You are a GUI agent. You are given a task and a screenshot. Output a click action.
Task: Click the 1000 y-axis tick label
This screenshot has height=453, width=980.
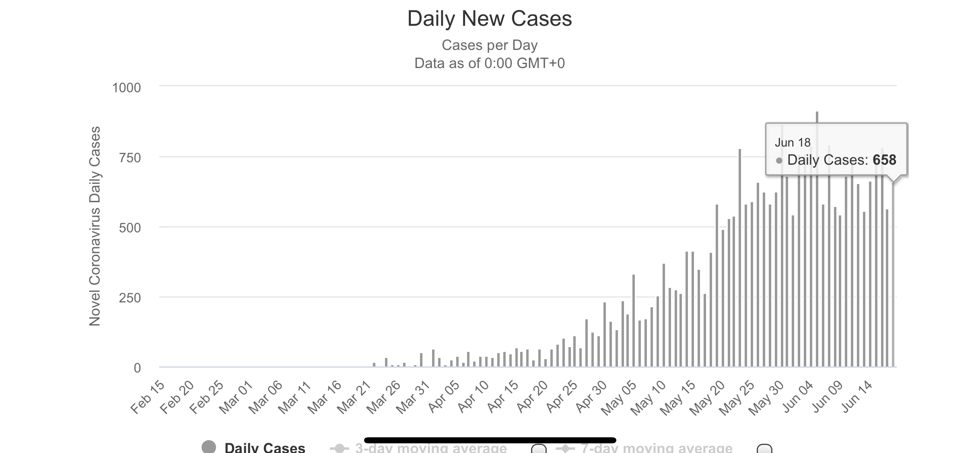(x=126, y=87)
